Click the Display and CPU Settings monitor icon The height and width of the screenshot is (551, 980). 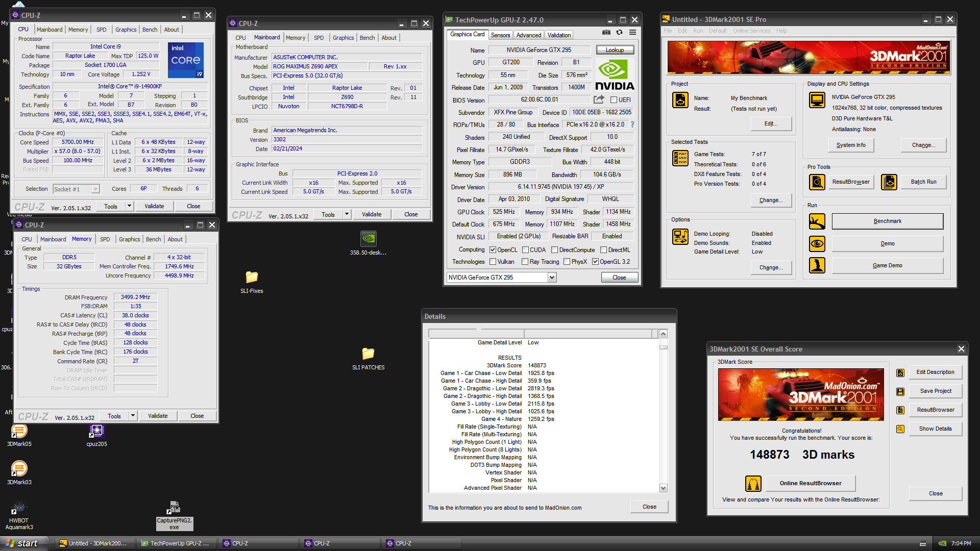click(x=817, y=100)
